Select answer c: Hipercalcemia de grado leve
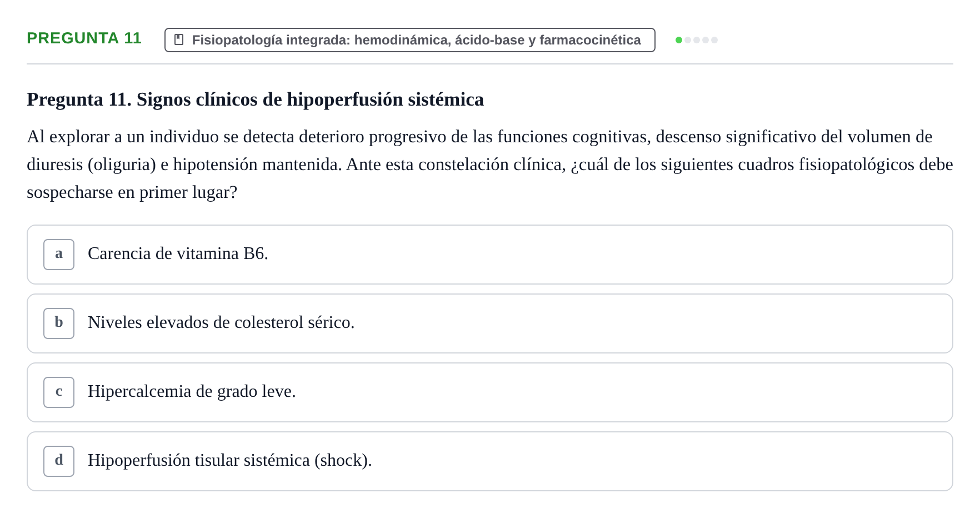This screenshot has width=980, height=518. [490, 392]
